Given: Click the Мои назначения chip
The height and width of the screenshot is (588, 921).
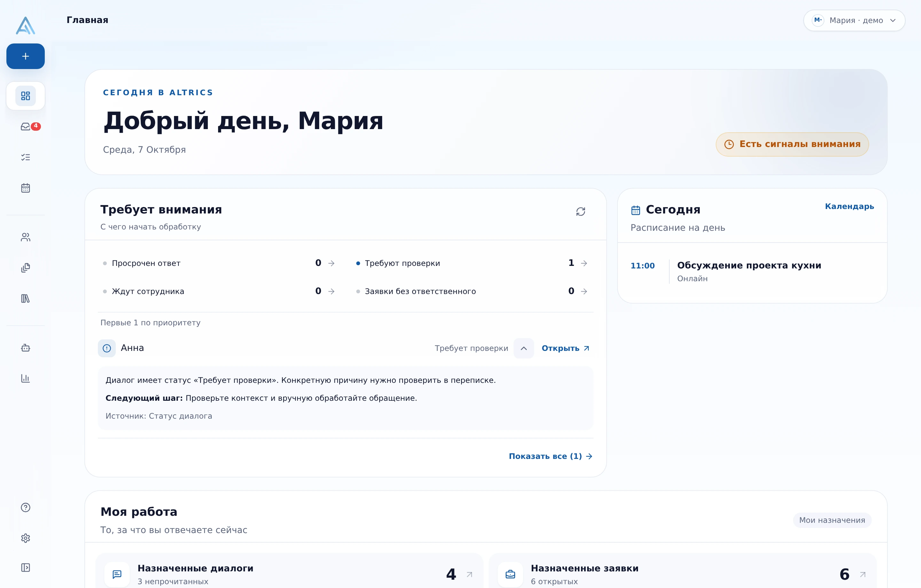Looking at the screenshot, I should [832, 520].
